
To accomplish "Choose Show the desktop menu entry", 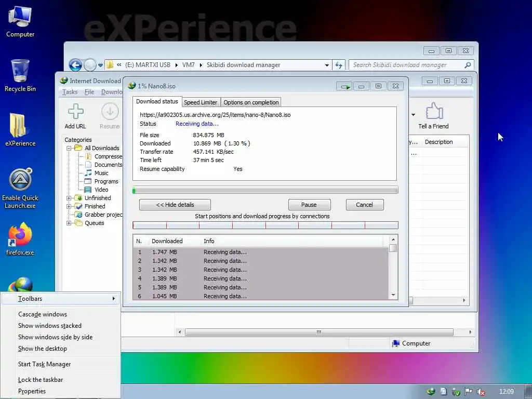I will point(61,349).
